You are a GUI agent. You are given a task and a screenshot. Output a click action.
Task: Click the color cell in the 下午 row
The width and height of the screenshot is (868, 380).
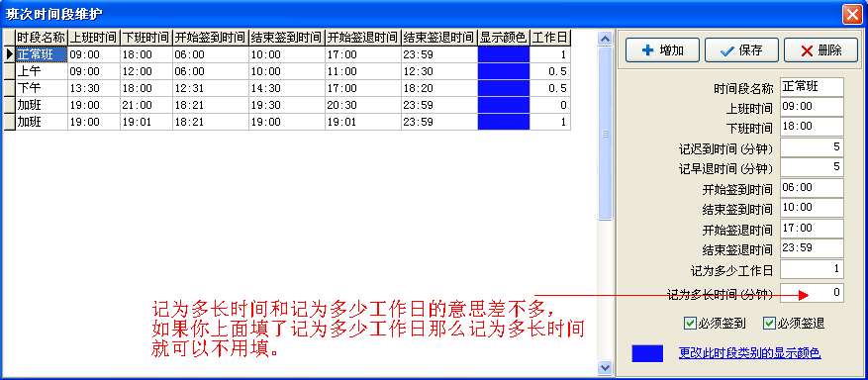click(x=503, y=88)
